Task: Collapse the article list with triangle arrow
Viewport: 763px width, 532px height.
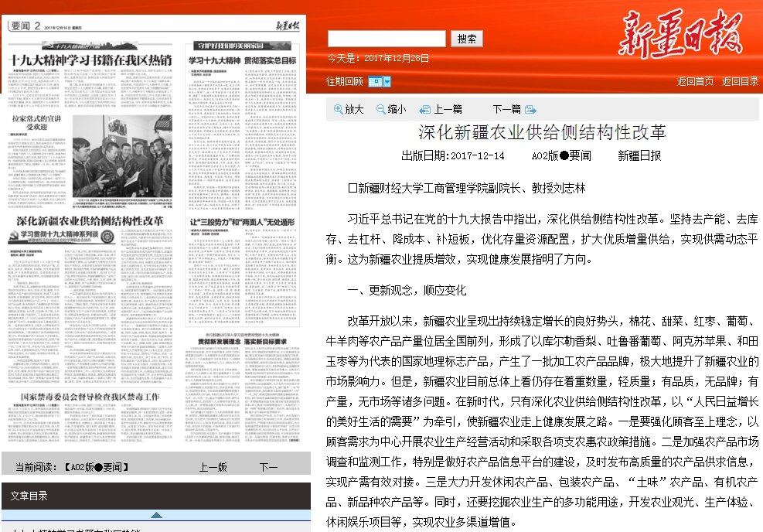Action: point(156,515)
